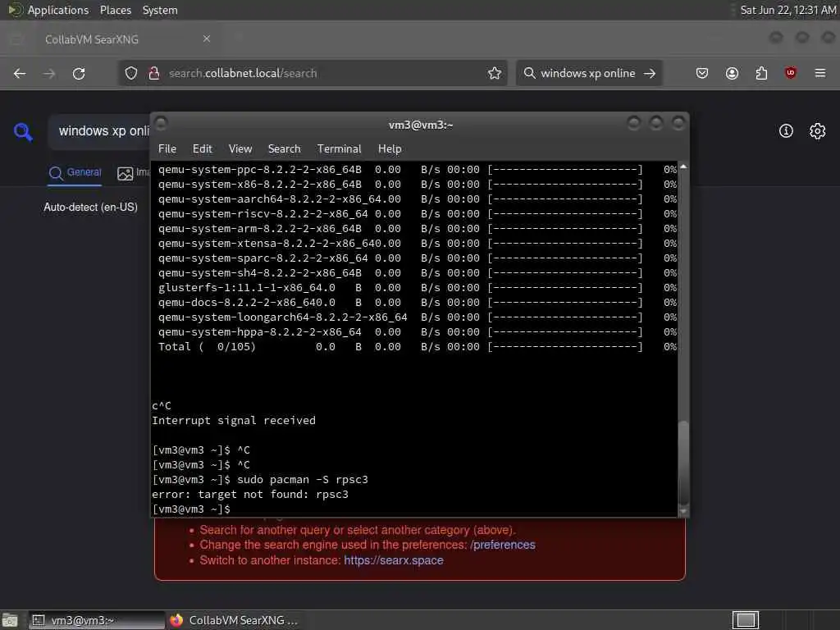This screenshot has width=840, height=630.
Task: Click the terminal window menu button top-left
Action: pos(161,124)
